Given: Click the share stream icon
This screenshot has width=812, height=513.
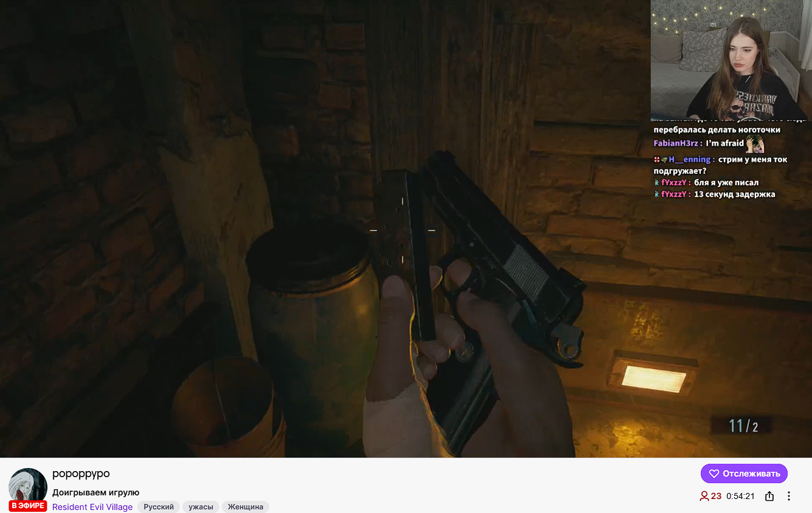Looking at the screenshot, I should 769,496.
